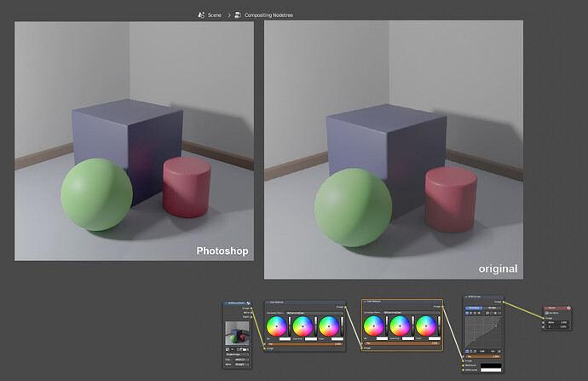Click the upper curve control point in RGB Curves

[x=496, y=326]
